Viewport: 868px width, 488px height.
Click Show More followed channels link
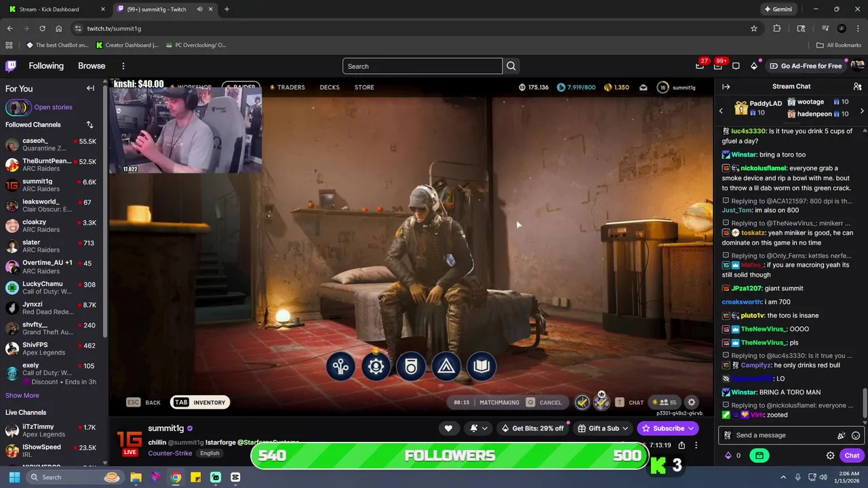point(22,395)
